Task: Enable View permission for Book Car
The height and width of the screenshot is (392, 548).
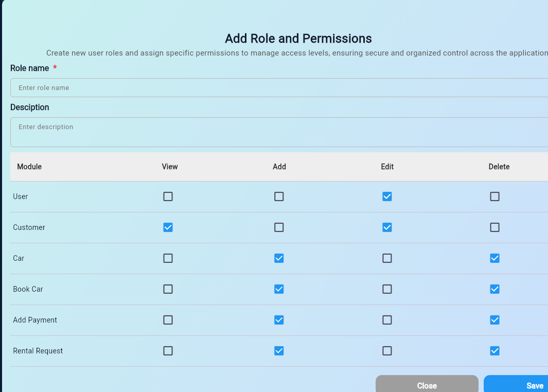Action: coord(168,289)
